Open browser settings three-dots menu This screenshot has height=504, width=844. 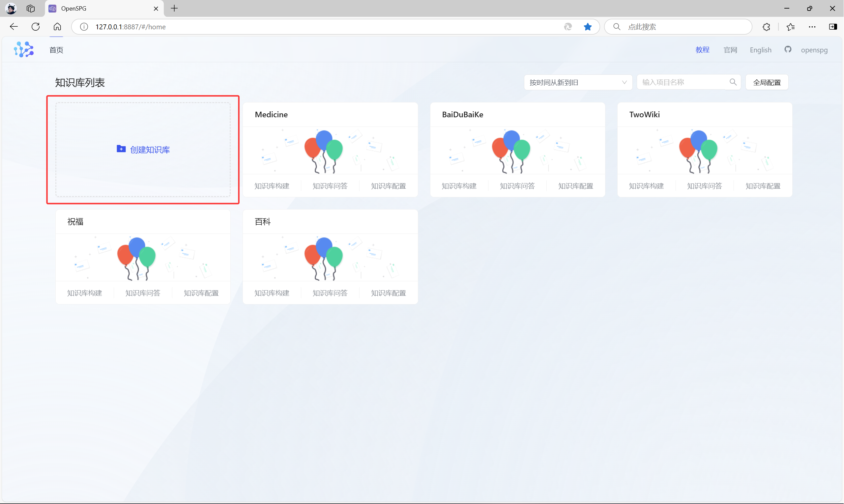coord(812,27)
